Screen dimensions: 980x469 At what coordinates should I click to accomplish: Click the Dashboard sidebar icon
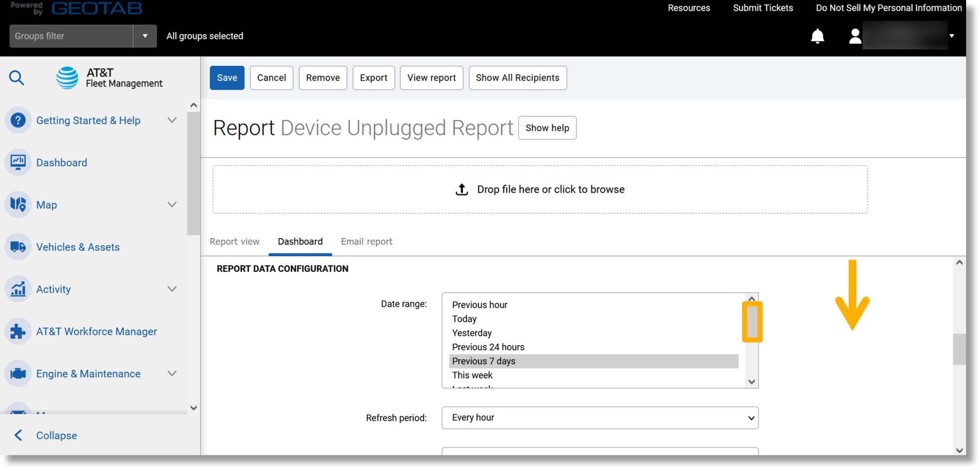(x=18, y=162)
